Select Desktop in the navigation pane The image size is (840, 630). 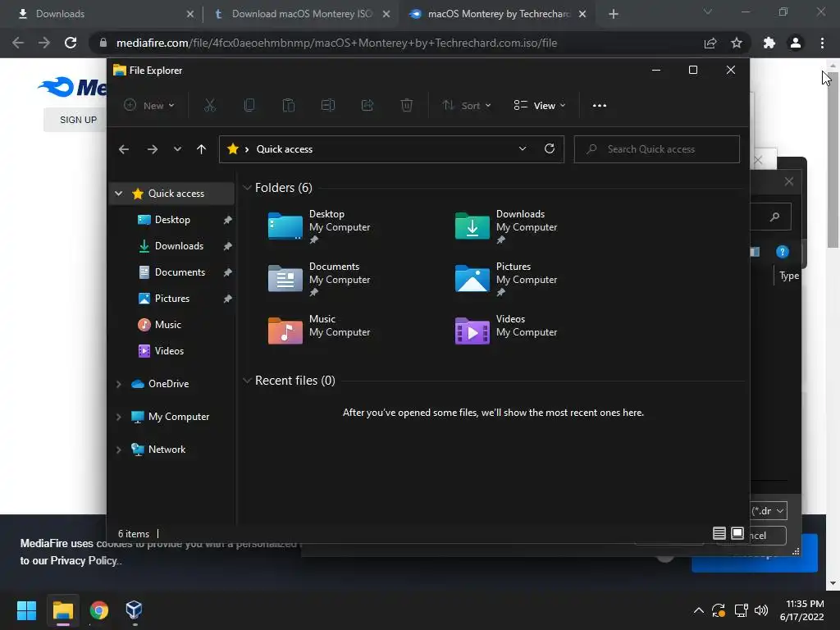(172, 220)
